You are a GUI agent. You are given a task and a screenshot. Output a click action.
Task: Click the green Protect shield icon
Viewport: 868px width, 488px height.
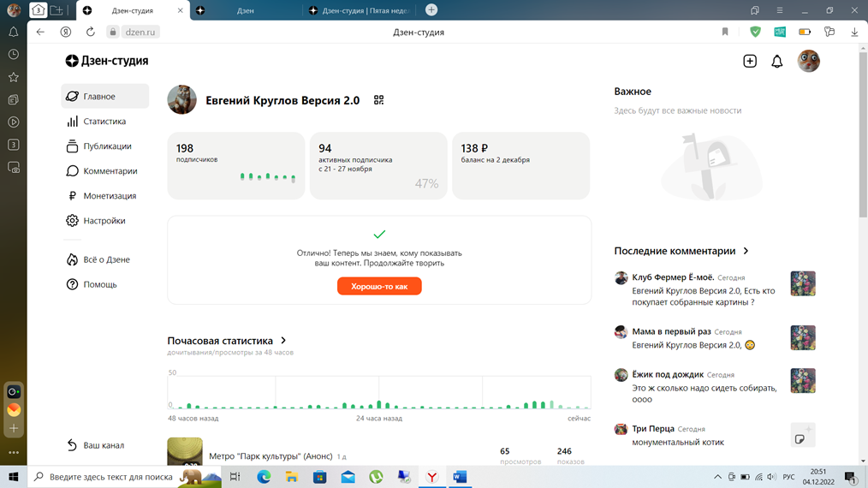tap(755, 33)
